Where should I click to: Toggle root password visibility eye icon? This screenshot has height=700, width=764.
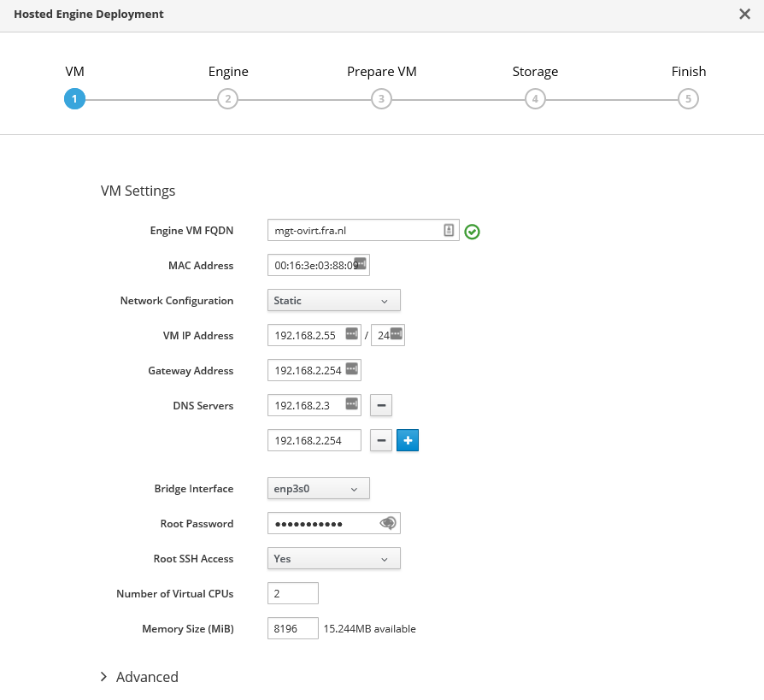[388, 523]
